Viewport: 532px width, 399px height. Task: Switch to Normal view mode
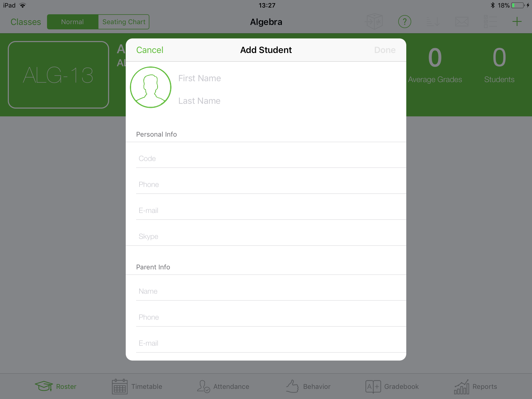click(x=72, y=21)
